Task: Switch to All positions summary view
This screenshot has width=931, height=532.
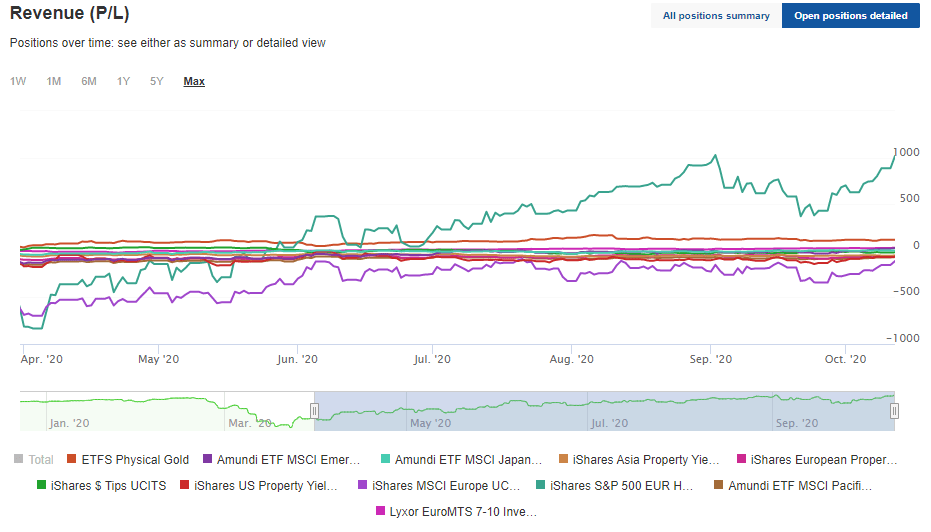Action: pos(716,16)
